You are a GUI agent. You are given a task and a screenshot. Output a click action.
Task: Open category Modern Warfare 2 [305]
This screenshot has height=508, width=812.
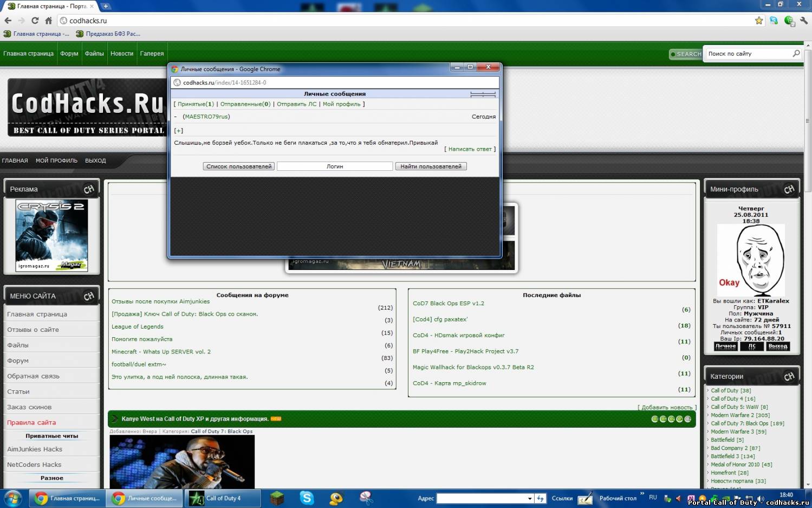point(740,415)
